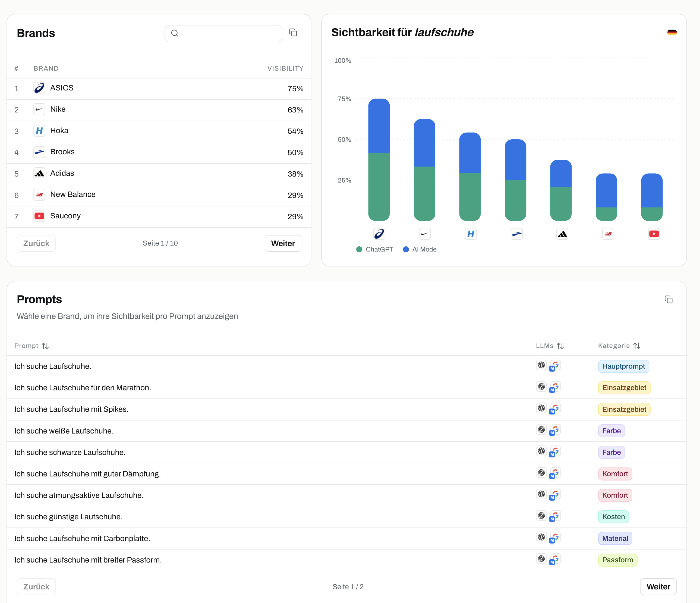The width and height of the screenshot is (700, 603).
Task: Click the Passform category tag
Action: [x=617, y=560]
